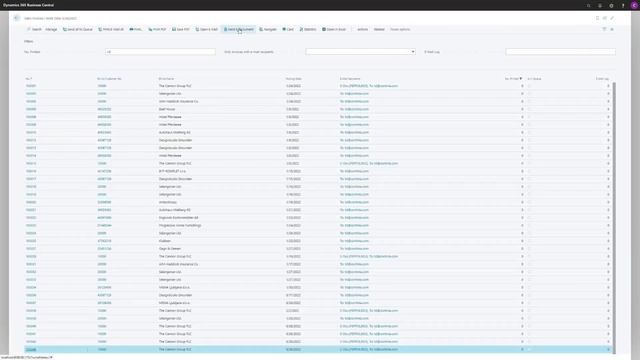Screen dimensions: 640x360
Task: Click the list layout icon beside the funnel
Action: click(x=612, y=29)
